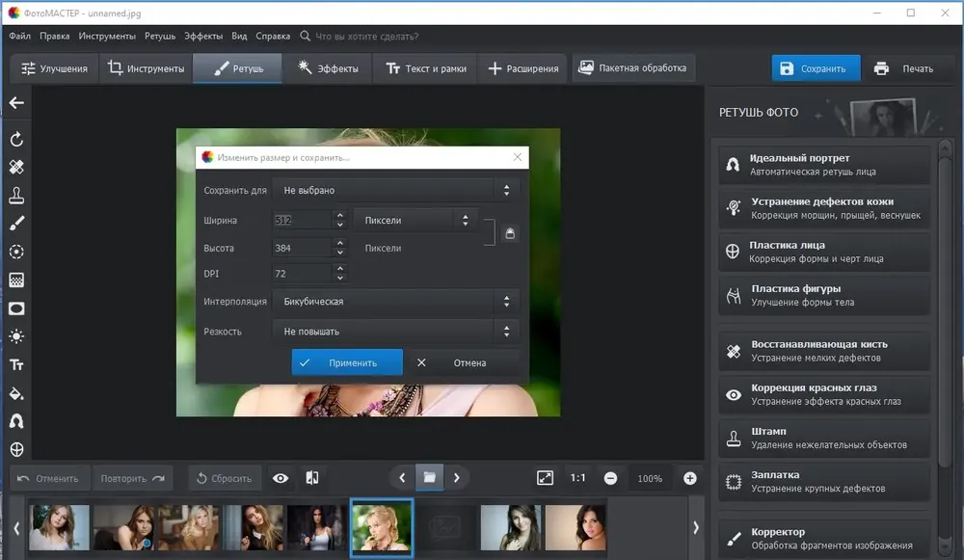Switch to the "Эффекты" tab
Viewport: 964px width, 560px height.
pyautogui.click(x=329, y=68)
